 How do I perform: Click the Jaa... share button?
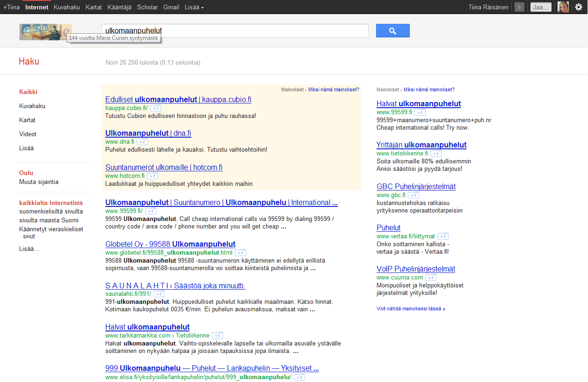click(x=541, y=7)
